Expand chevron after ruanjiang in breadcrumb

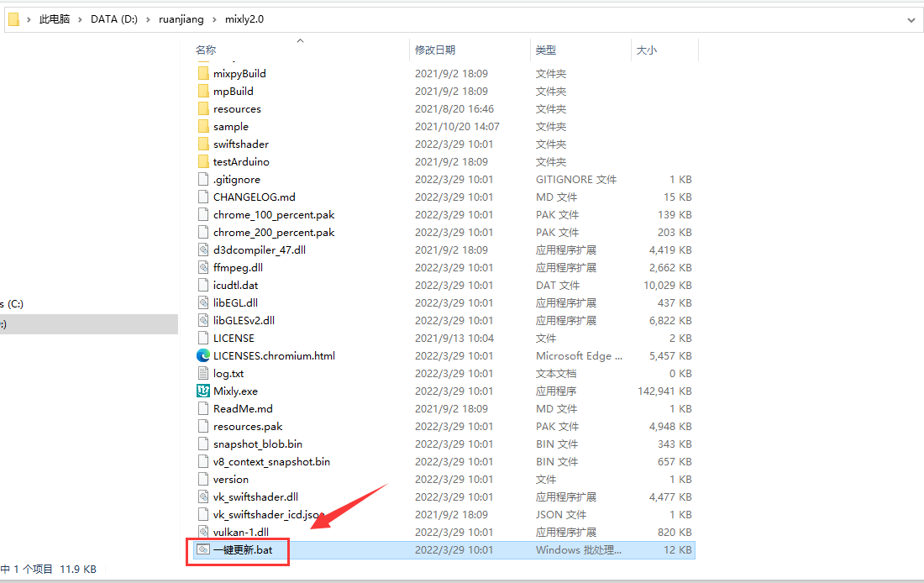coord(214,19)
